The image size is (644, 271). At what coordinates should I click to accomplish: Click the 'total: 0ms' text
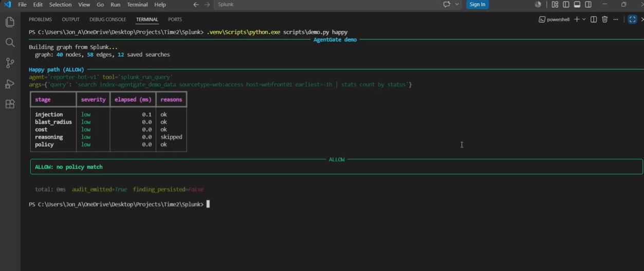pyautogui.click(x=50, y=190)
